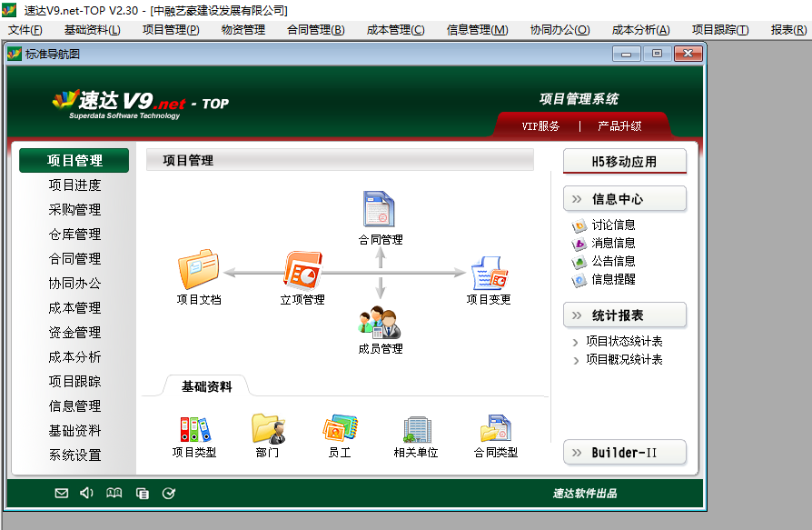Close the 标准导航图 window
812x530 pixels.
click(688, 54)
